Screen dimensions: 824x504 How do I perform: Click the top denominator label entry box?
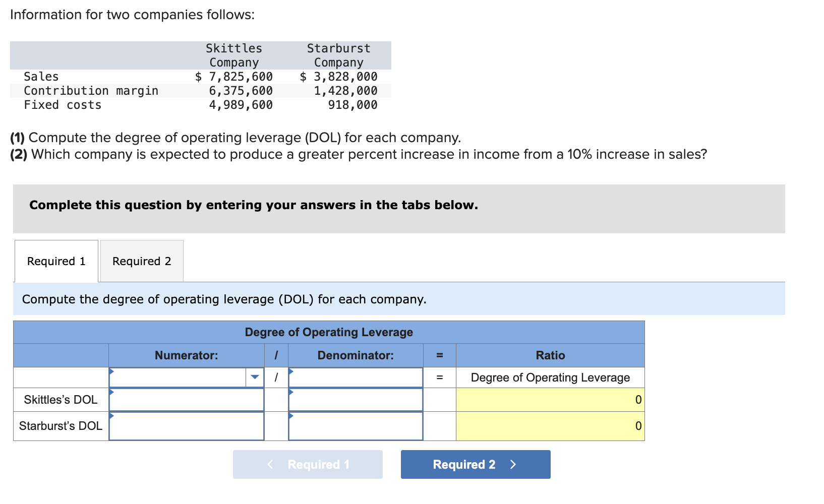click(355, 377)
